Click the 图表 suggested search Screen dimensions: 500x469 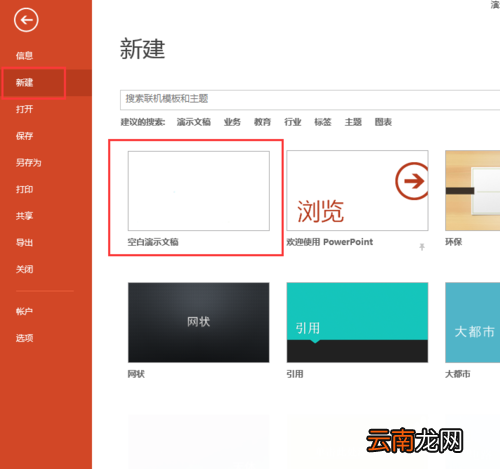coord(383,122)
